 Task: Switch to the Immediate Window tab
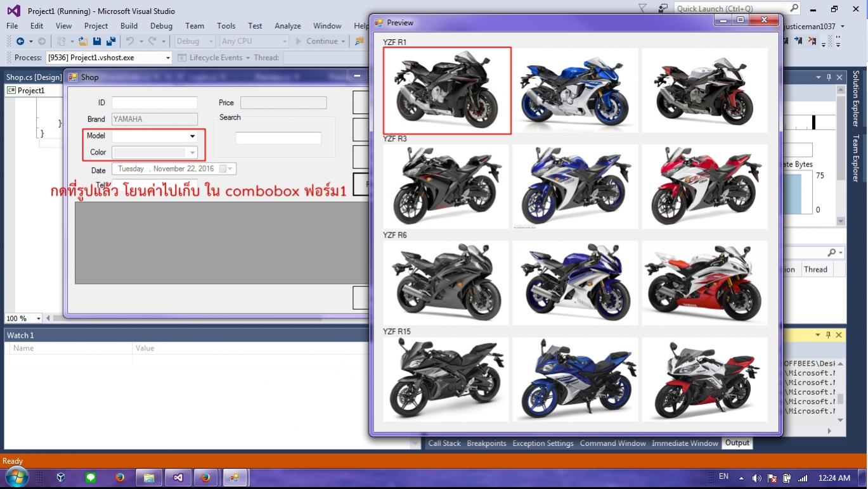click(x=685, y=443)
